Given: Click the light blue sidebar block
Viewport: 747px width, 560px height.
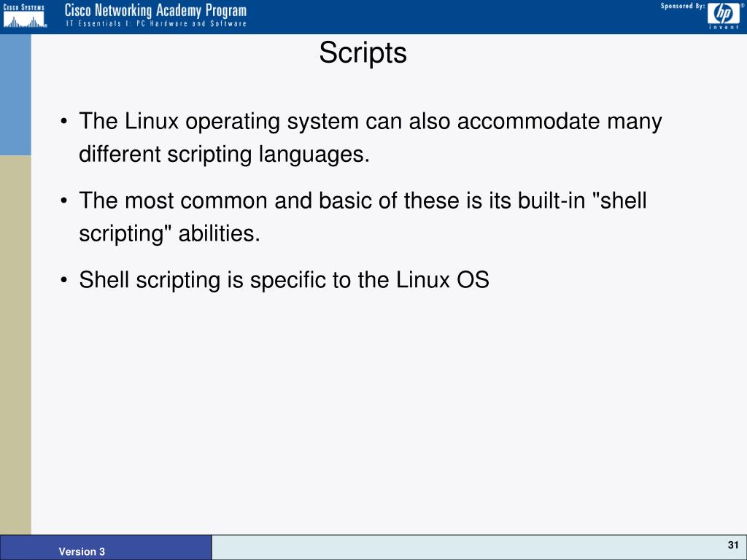Looking at the screenshot, I should coord(15,94).
